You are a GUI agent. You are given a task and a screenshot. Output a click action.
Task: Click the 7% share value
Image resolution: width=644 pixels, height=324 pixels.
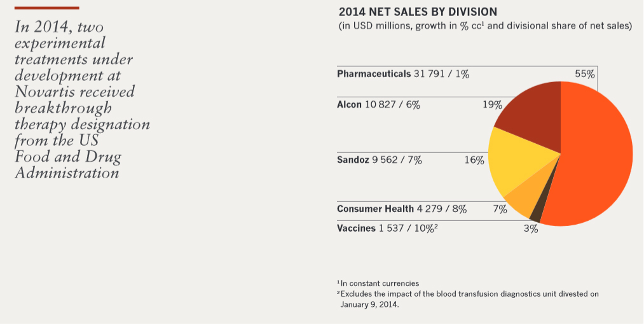[500, 209]
